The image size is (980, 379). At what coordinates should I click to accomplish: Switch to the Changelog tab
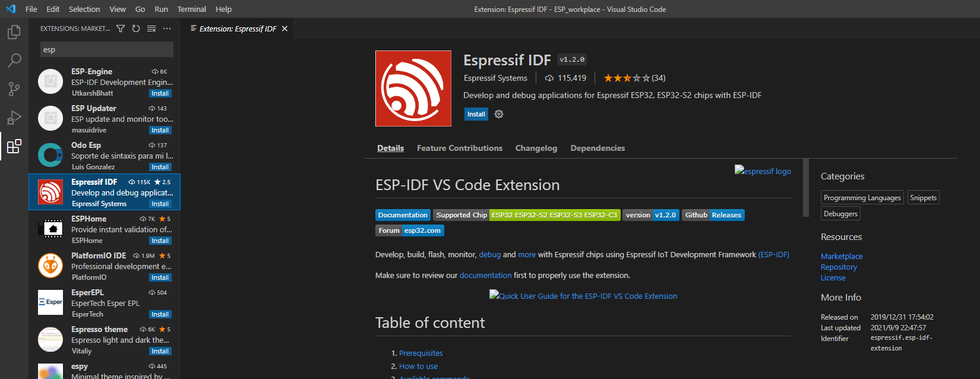(x=536, y=148)
